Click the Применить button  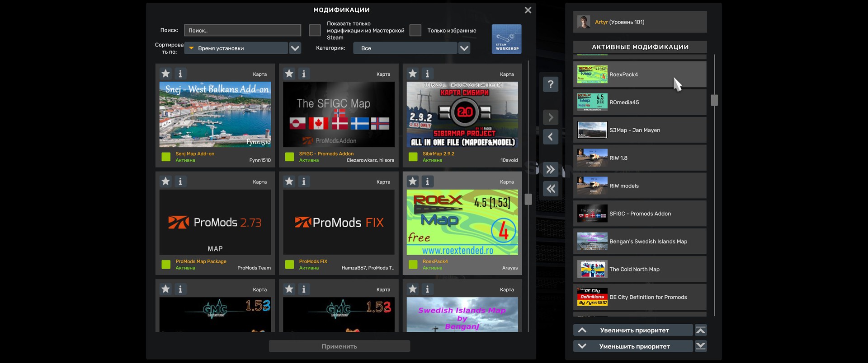click(x=340, y=346)
